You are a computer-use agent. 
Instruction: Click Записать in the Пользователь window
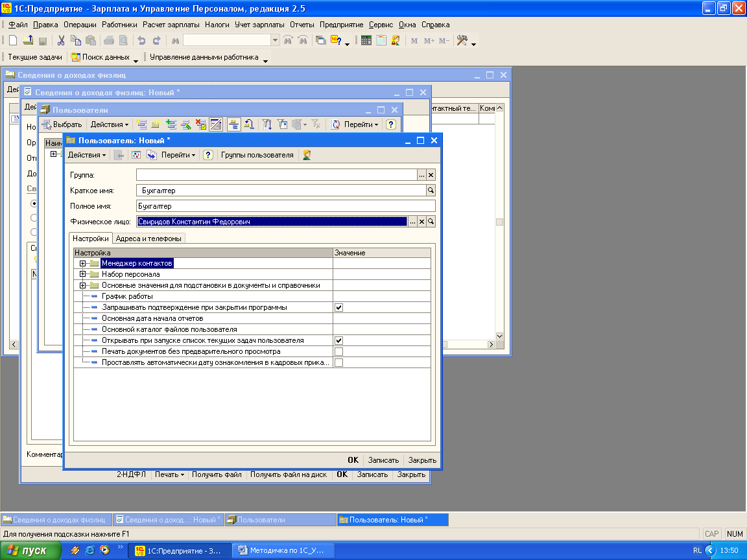[x=383, y=460]
